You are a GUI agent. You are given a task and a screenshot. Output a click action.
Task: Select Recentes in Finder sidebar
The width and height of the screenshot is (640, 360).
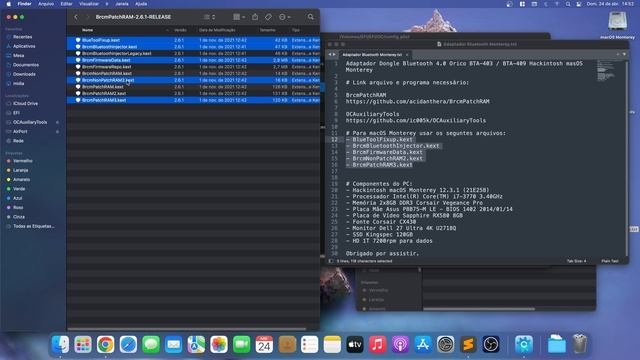tap(22, 37)
